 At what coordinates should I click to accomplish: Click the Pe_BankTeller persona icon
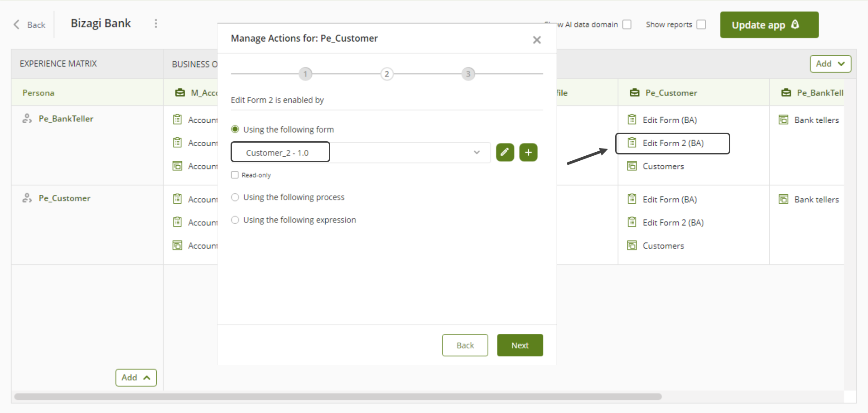(x=27, y=119)
